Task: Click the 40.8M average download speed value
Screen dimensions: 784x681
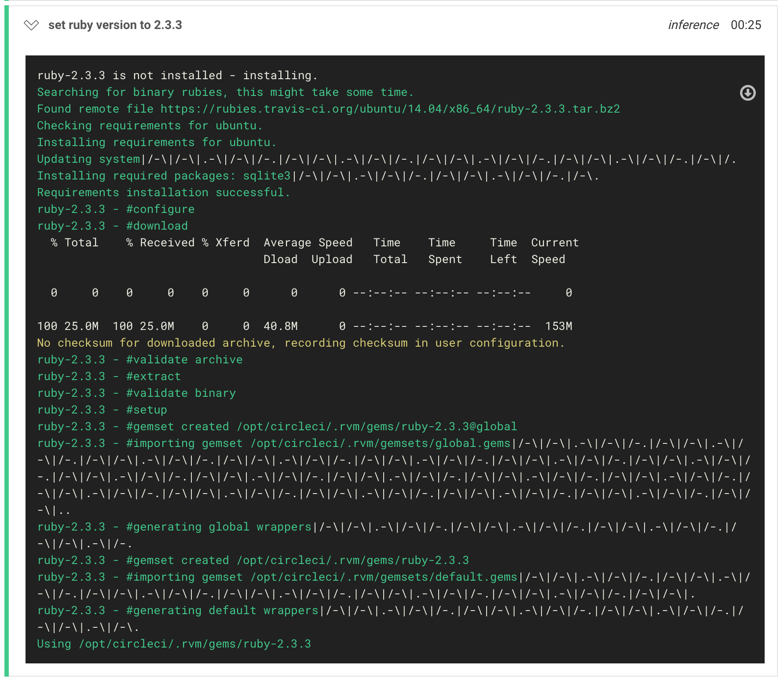Action: (x=280, y=326)
